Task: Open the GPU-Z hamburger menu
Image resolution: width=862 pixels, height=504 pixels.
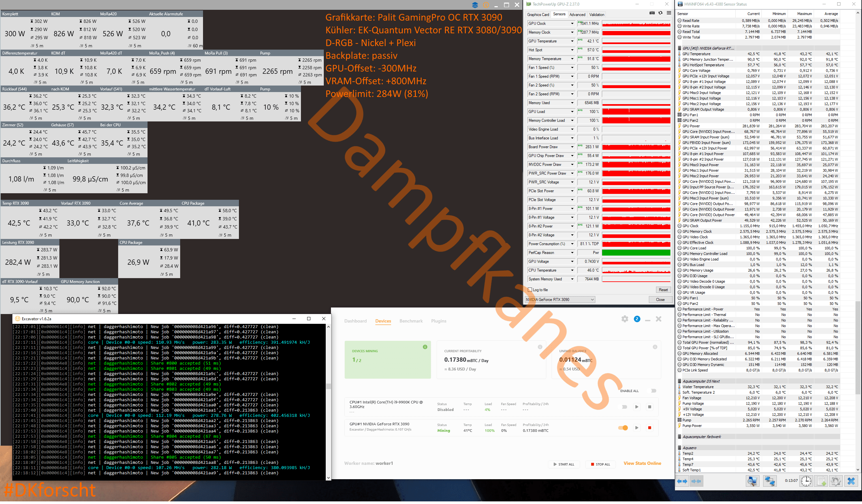Action: 669,13
